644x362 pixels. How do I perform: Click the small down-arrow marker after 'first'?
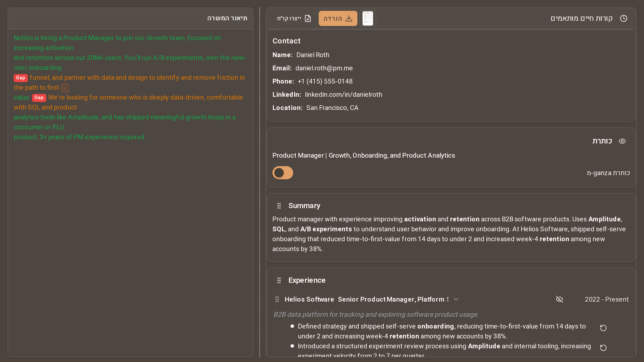[65, 88]
